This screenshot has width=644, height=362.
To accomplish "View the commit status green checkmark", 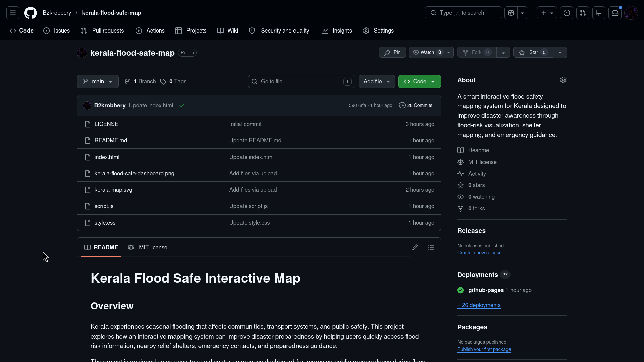I will 182,105.
